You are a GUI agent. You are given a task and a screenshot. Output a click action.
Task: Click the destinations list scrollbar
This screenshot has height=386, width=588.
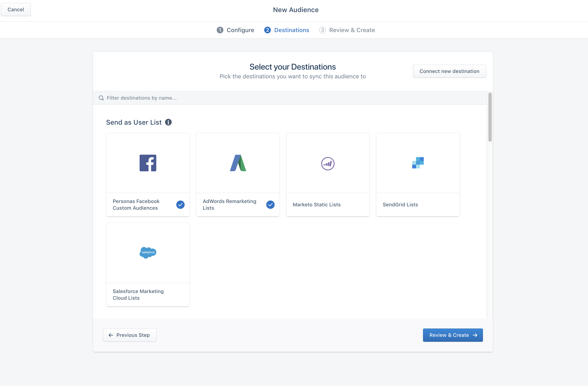(490, 117)
